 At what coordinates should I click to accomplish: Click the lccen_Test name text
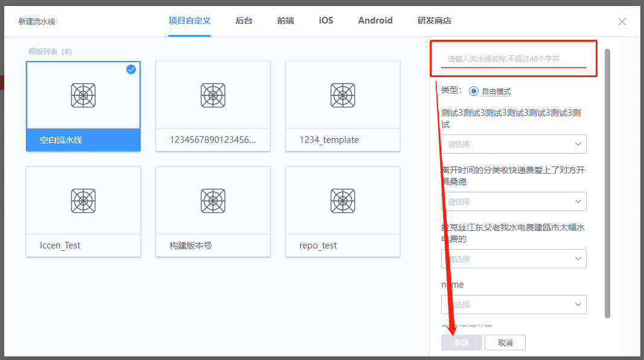point(60,245)
